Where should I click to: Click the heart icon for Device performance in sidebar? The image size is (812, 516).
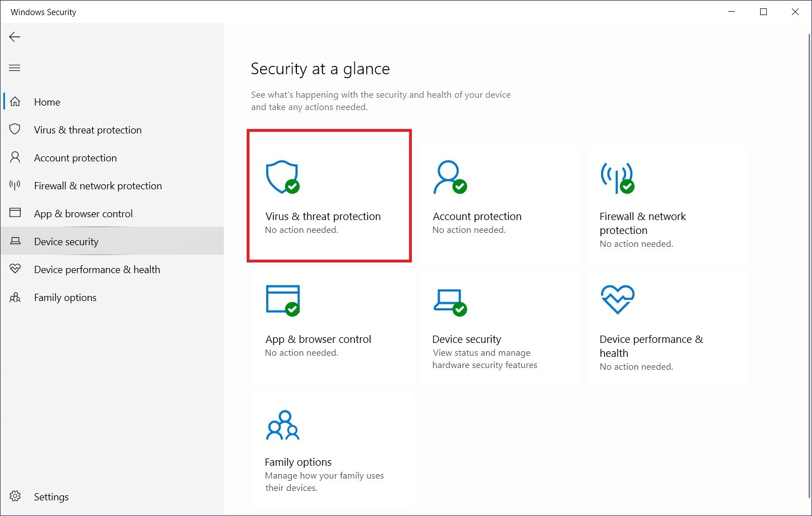coord(15,269)
